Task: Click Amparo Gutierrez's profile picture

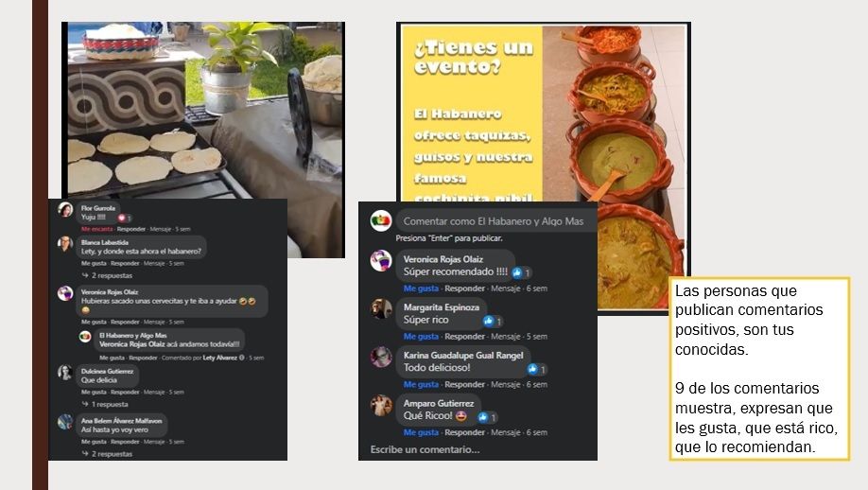Action: pyautogui.click(x=381, y=405)
